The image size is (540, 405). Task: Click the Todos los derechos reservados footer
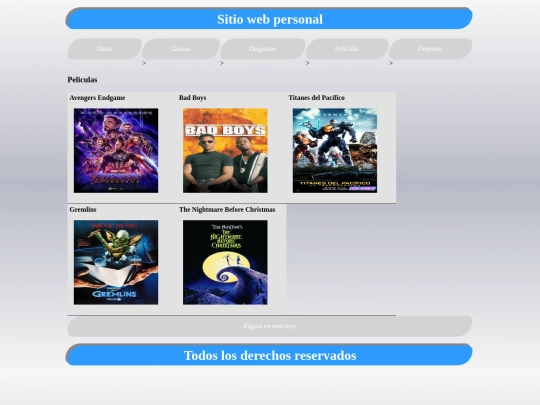pos(270,355)
